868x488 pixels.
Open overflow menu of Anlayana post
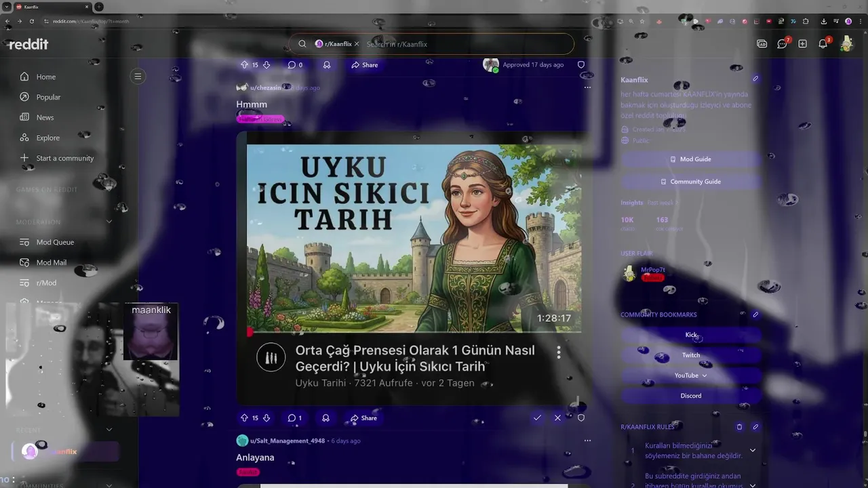[587, 441]
